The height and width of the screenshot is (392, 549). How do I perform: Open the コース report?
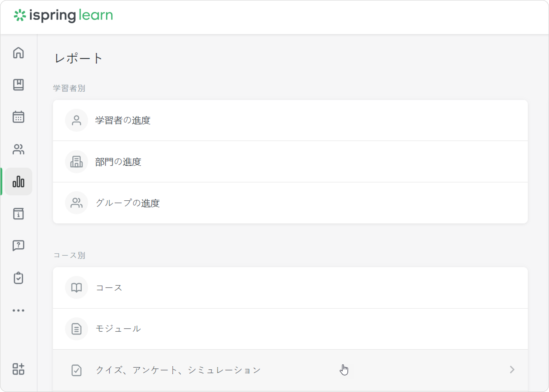(x=290, y=288)
